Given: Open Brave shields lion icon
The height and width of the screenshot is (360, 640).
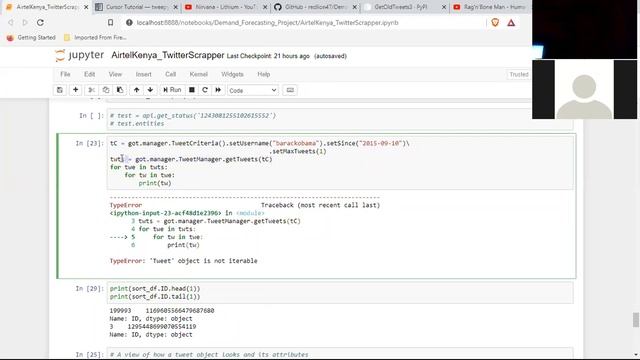Looking at the screenshot, I should [x=495, y=22].
